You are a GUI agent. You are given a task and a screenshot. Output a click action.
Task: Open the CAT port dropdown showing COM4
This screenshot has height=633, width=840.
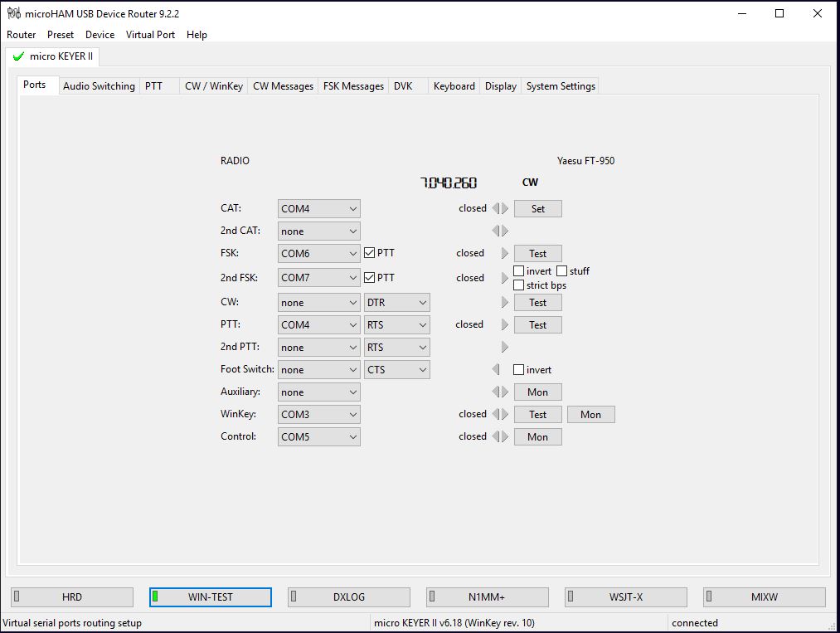pyautogui.click(x=318, y=208)
